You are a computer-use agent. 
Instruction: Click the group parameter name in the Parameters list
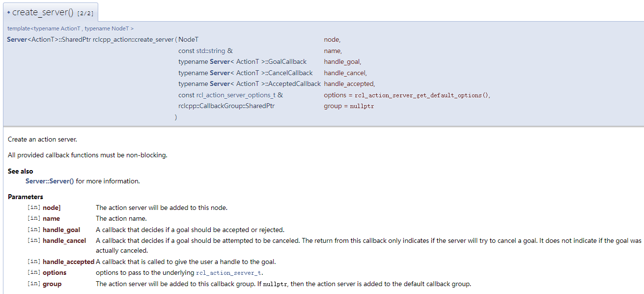tap(52, 284)
